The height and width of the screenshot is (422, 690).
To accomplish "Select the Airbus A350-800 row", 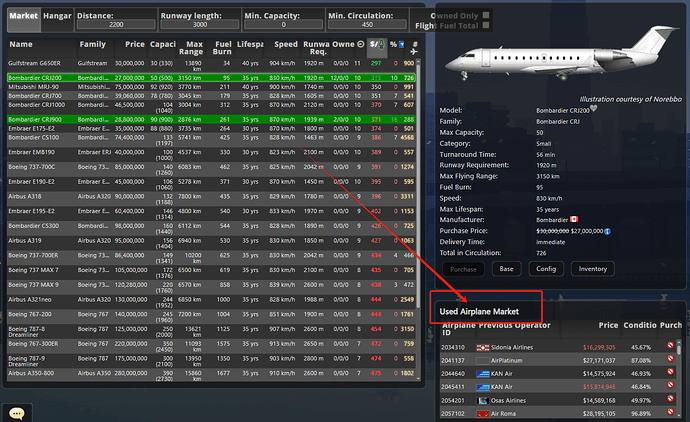I will pos(211,375).
